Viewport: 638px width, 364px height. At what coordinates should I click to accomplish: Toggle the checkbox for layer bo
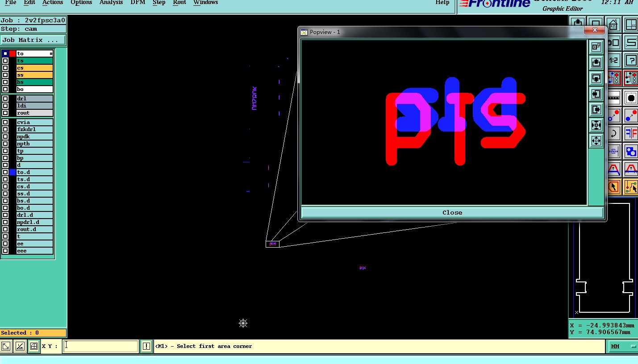(x=5, y=89)
